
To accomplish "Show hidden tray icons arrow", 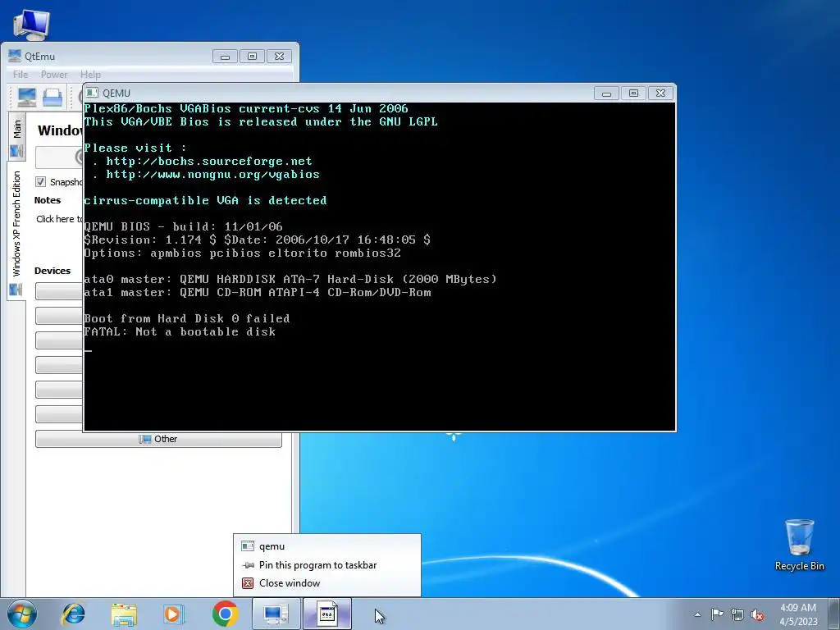I will (x=697, y=614).
